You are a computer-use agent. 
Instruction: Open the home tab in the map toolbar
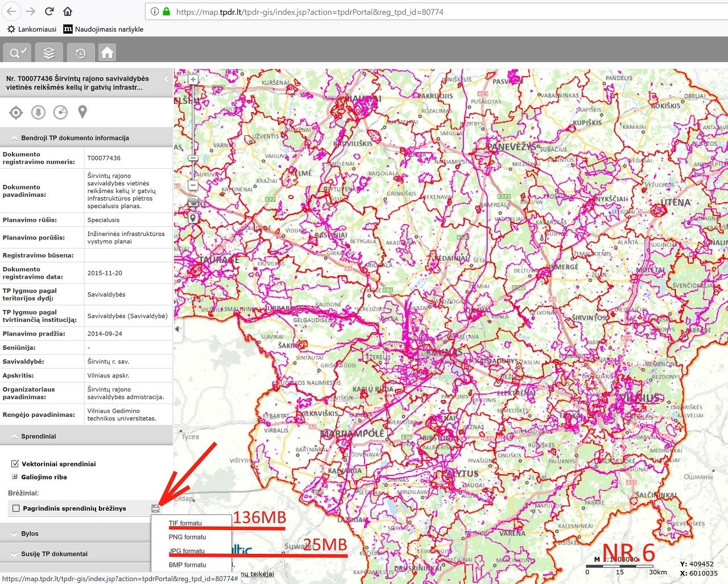[107, 53]
